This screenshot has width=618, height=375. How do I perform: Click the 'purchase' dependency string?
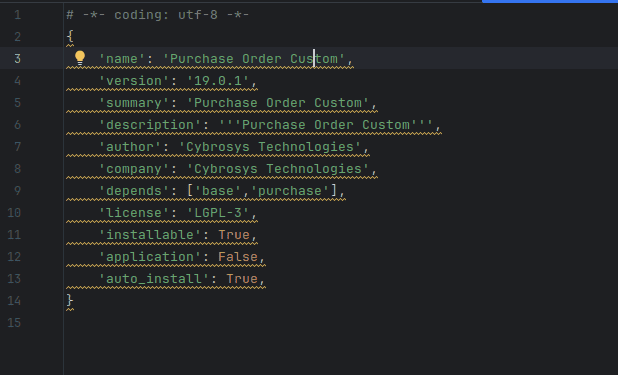point(290,191)
